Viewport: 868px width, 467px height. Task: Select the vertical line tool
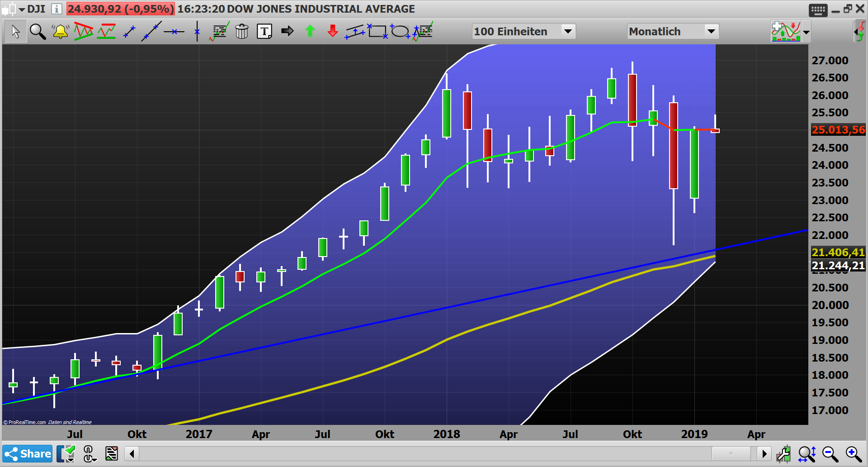(197, 31)
